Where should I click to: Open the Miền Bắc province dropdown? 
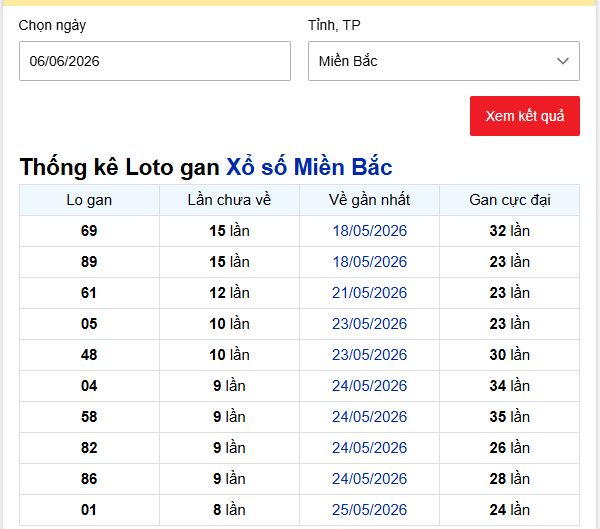click(x=444, y=61)
